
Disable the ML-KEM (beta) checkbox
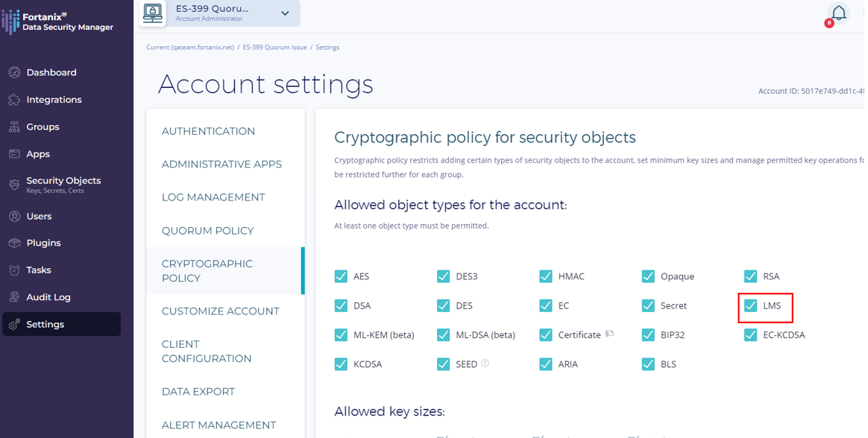[341, 335]
